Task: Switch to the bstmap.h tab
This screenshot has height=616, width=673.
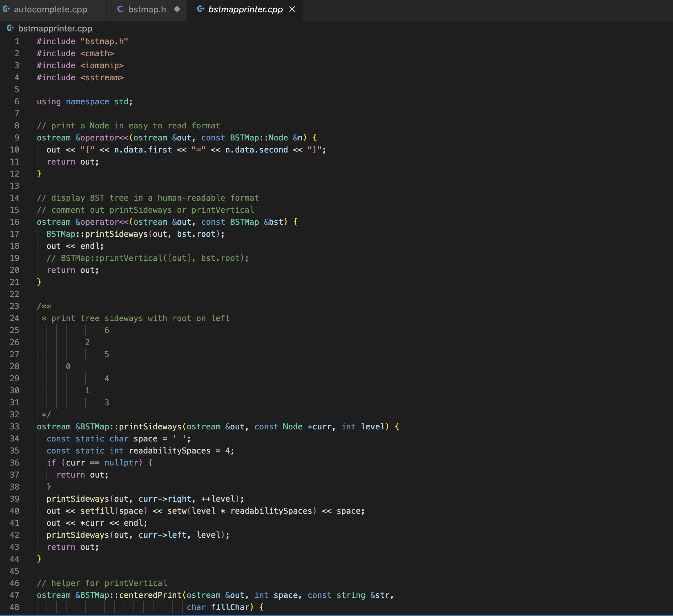Action: click(x=147, y=10)
